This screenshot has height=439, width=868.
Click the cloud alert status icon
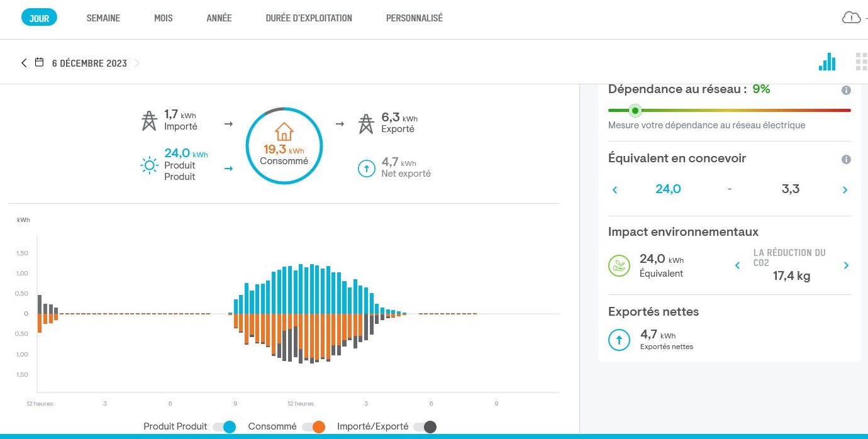851,18
